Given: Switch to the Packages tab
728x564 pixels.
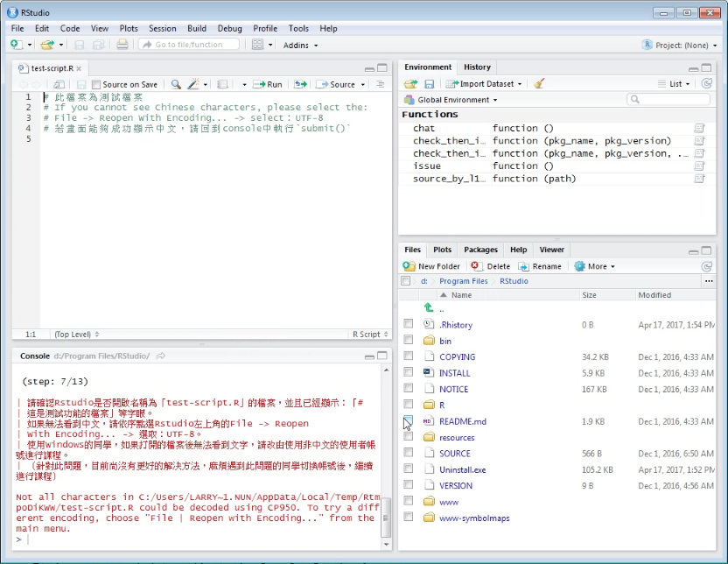Looking at the screenshot, I should point(480,250).
